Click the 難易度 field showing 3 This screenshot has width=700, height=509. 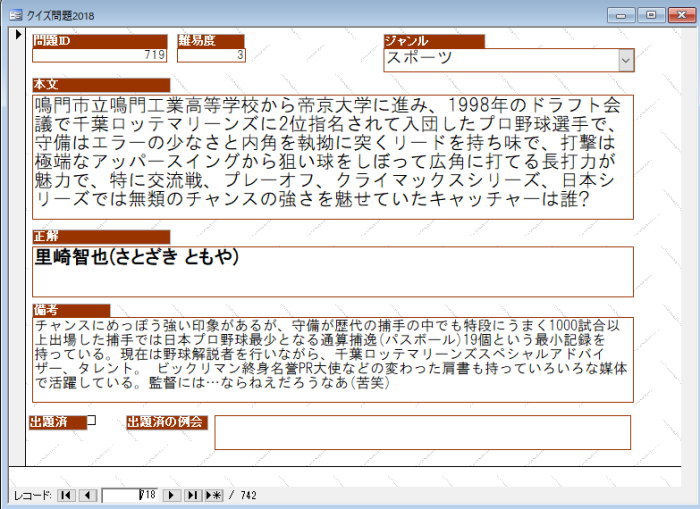coord(211,55)
